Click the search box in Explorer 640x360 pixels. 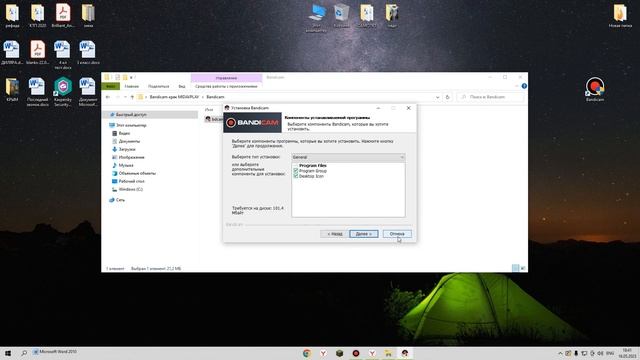coord(490,97)
